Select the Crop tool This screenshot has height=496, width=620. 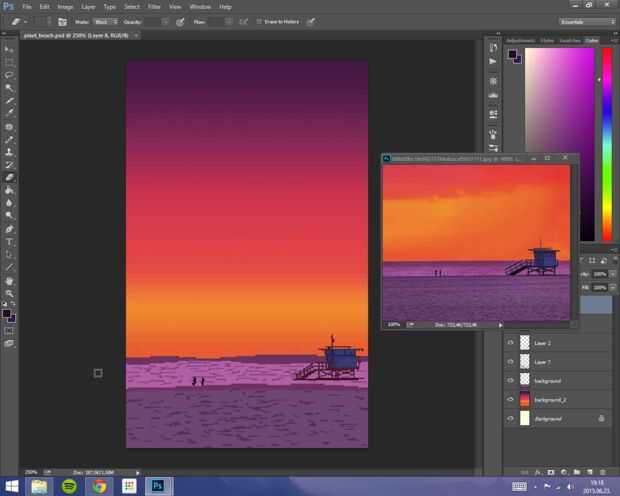[x=9, y=100]
